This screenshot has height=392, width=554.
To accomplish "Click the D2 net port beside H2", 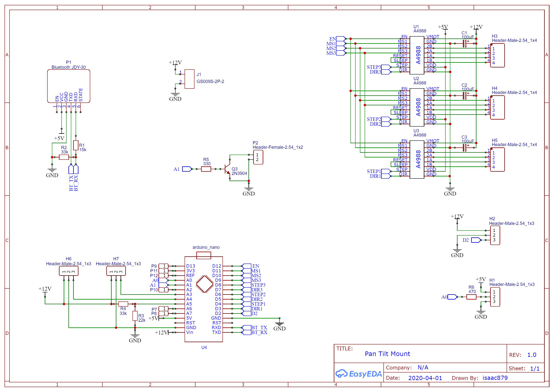I will 476,240.
